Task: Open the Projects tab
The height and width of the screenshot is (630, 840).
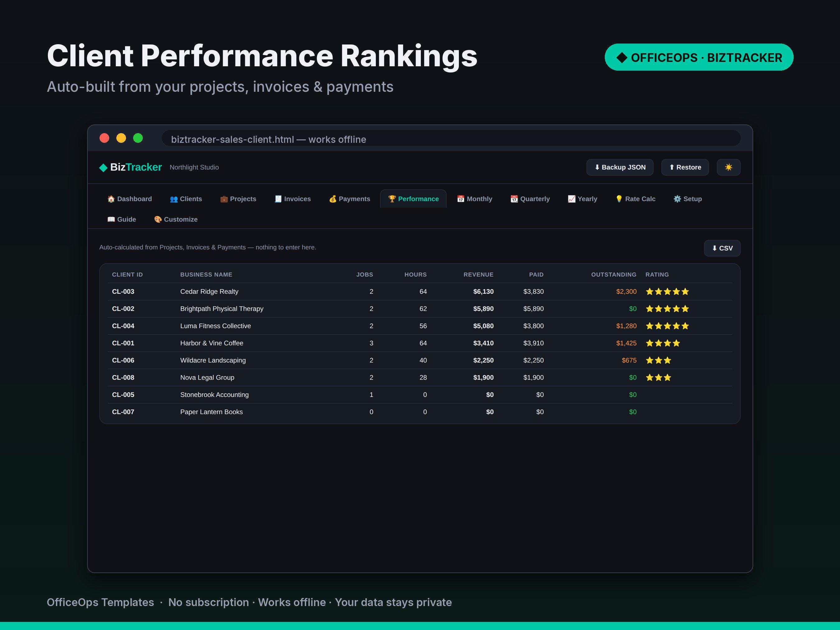Action: pos(238,198)
